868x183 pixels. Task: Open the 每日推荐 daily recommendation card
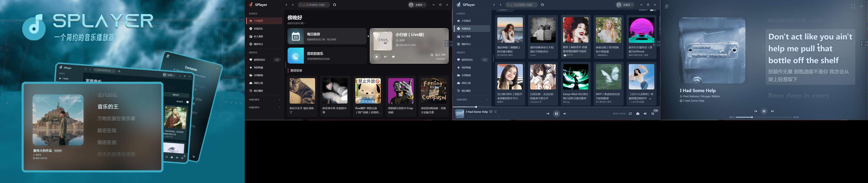click(327, 36)
